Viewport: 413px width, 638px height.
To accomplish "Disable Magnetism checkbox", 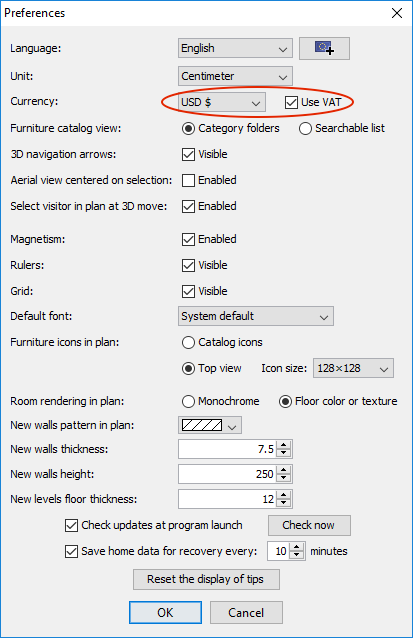I will 188,239.
